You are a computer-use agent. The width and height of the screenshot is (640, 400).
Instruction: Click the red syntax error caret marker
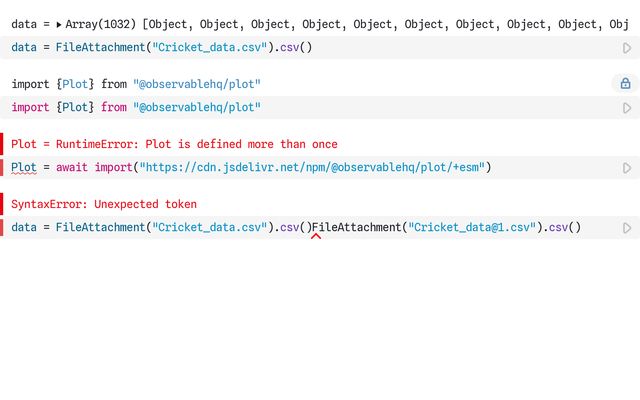click(316, 237)
